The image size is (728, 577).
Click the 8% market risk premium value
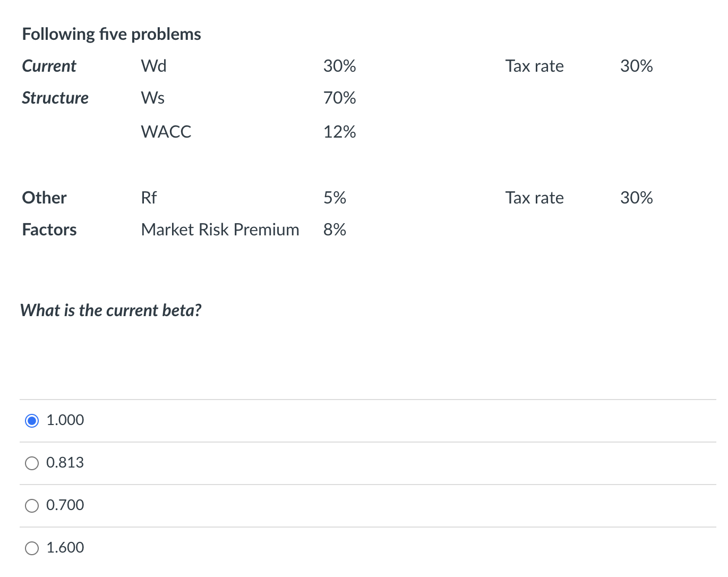point(335,230)
